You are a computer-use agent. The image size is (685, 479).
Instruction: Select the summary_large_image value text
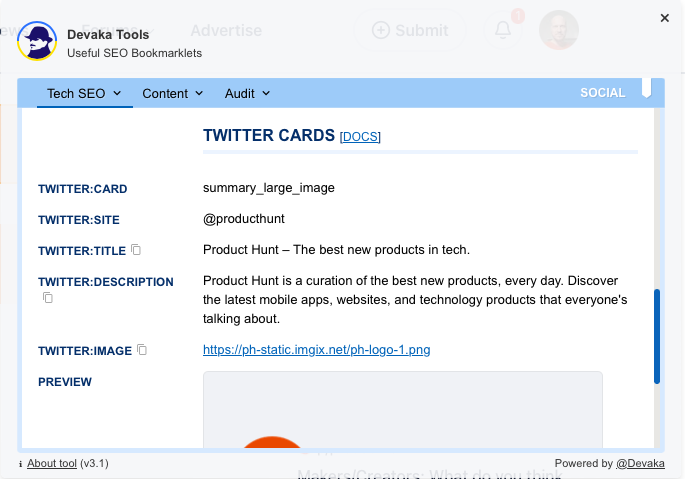pos(269,188)
